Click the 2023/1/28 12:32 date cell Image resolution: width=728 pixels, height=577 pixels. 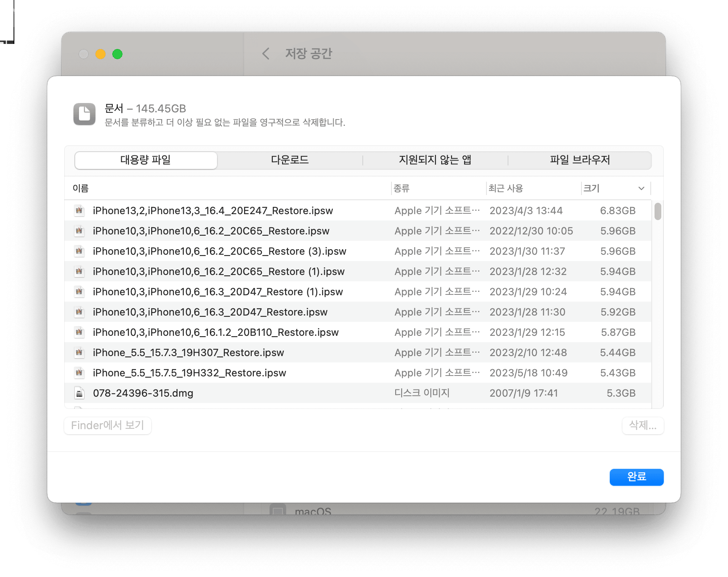(x=528, y=271)
